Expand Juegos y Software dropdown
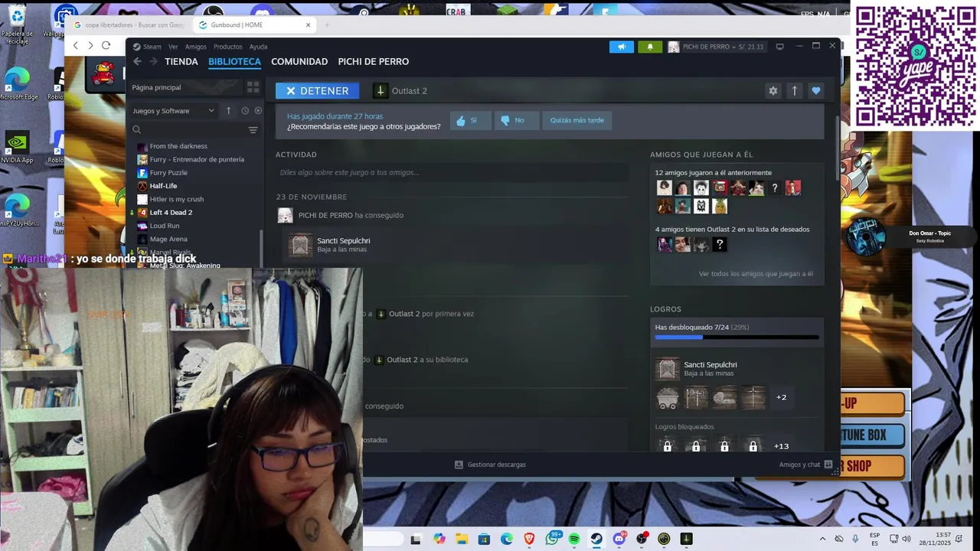Screen dimensions: 980x551 click(174, 111)
